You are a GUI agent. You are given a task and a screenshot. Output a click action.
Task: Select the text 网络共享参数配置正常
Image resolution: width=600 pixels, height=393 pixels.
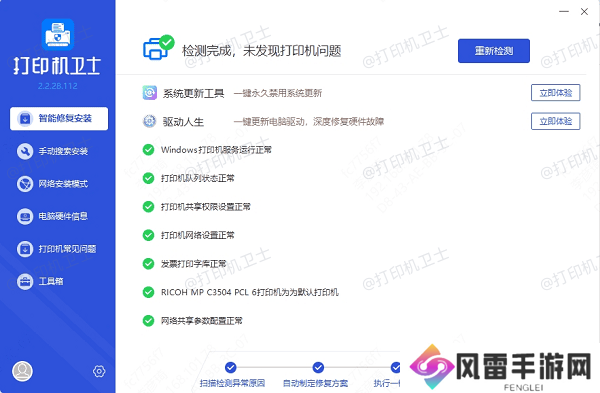(x=202, y=321)
